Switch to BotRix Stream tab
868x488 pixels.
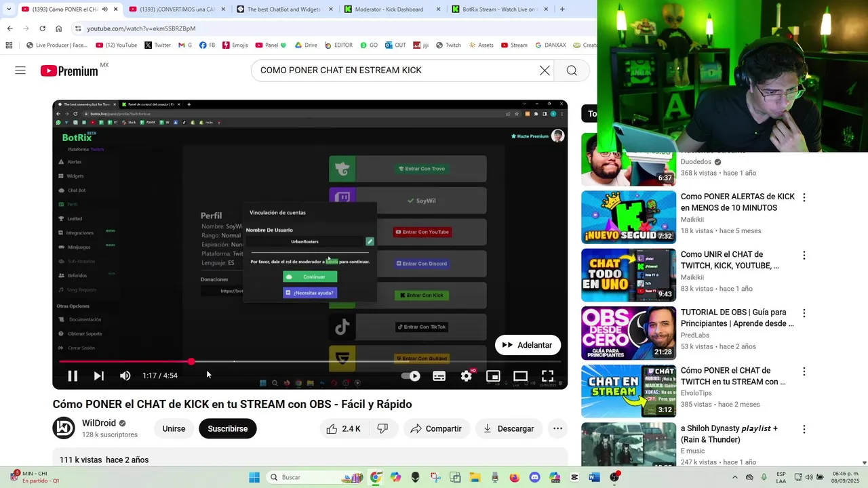[x=499, y=9]
